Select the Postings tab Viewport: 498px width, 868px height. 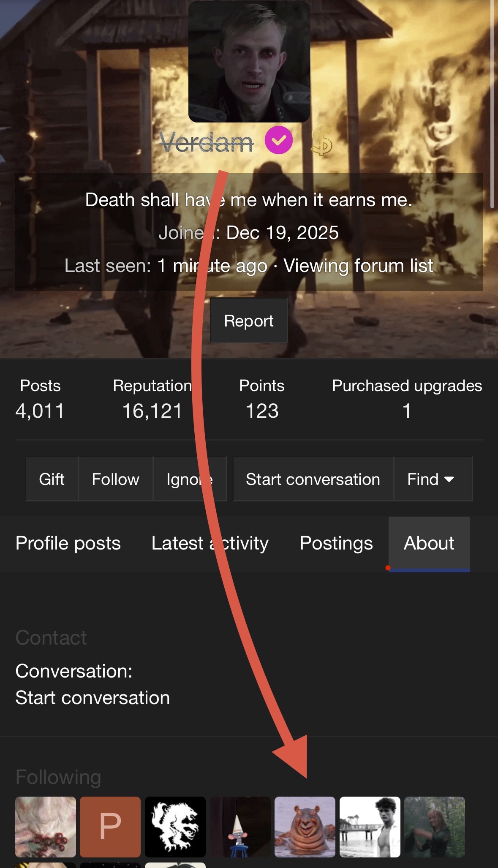click(336, 543)
